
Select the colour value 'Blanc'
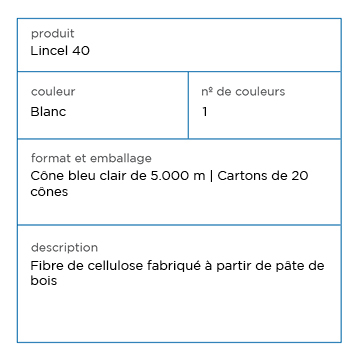48,112
